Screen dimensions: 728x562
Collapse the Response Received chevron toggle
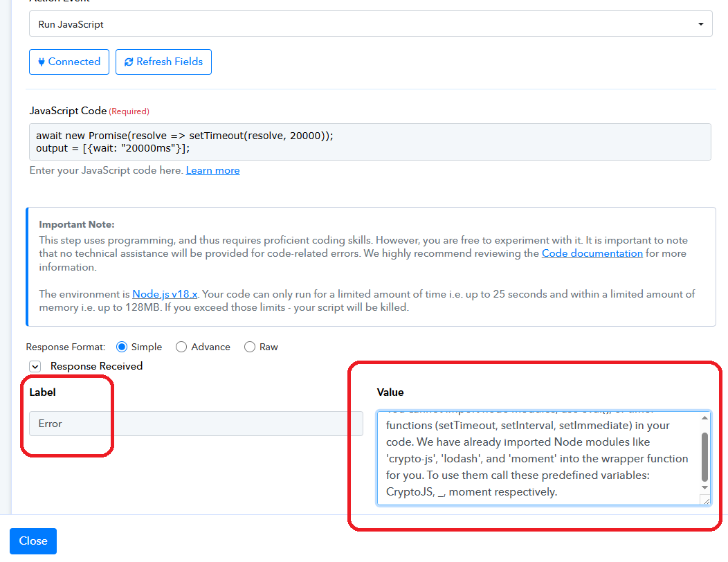pos(35,366)
